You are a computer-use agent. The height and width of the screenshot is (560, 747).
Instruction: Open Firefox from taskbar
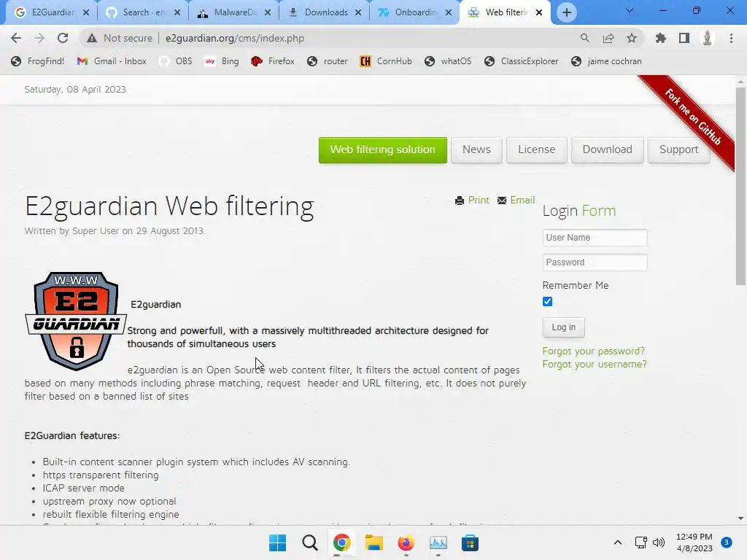pos(406,542)
